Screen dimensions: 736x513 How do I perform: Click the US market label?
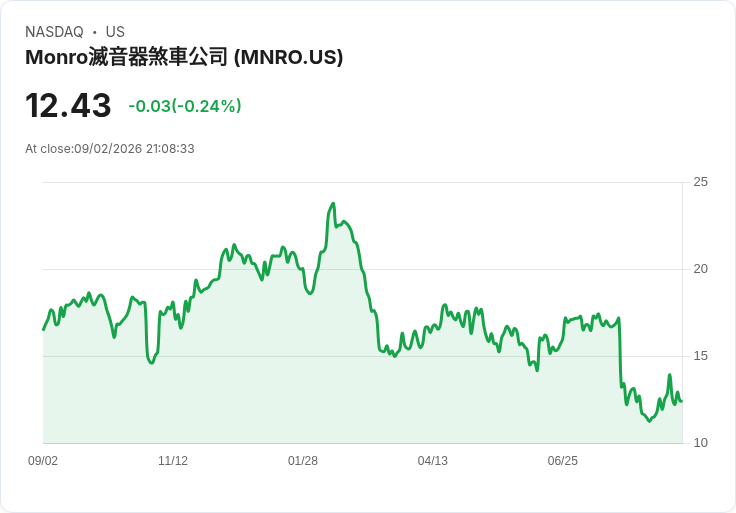pyautogui.click(x=115, y=32)
